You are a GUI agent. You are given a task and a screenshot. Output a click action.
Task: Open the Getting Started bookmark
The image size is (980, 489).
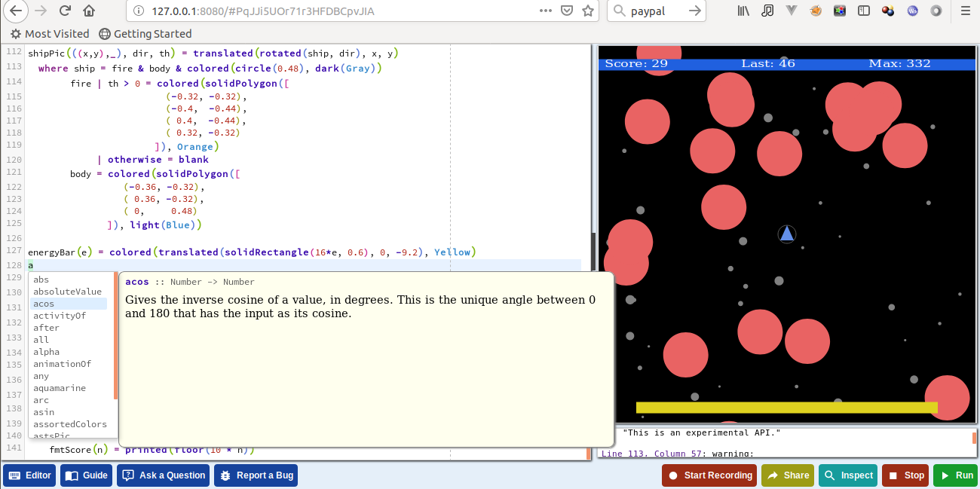click(145, 33)
